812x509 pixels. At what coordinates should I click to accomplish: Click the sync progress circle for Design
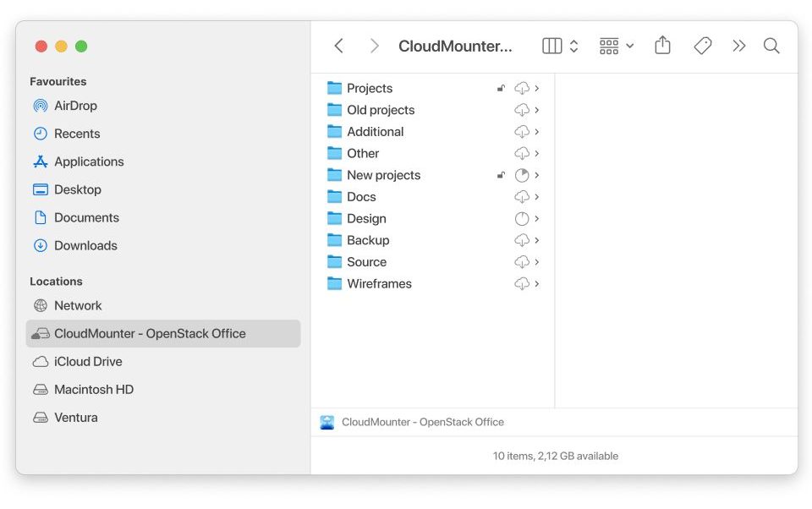(522, 218)
